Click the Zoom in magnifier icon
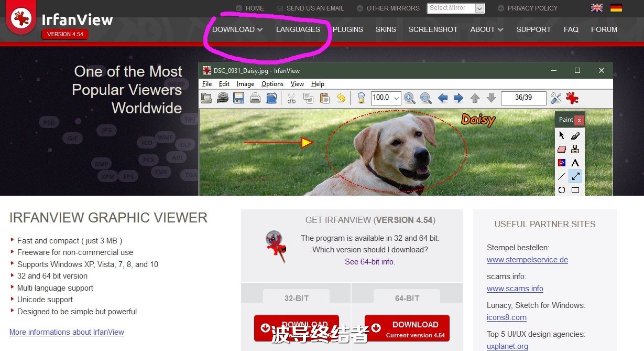Image resolution: width=644 pixels, height=351 pixels. pyautogui.click(x=409, y=98)
